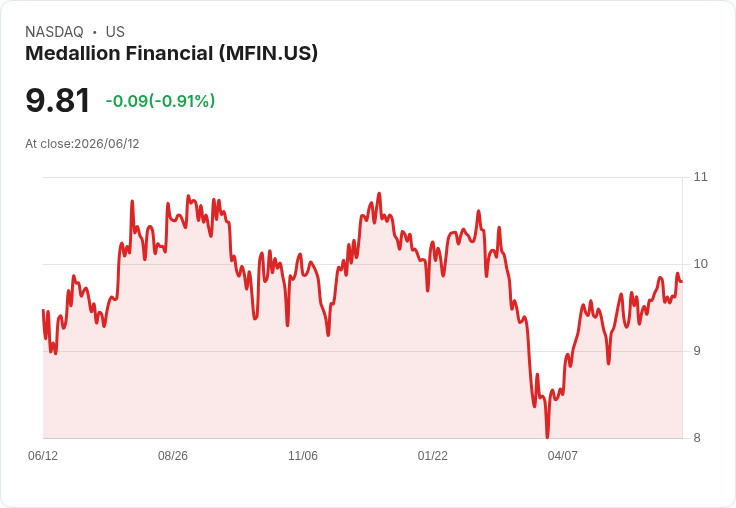Select the 11 label on the price axis

(700, 177)
